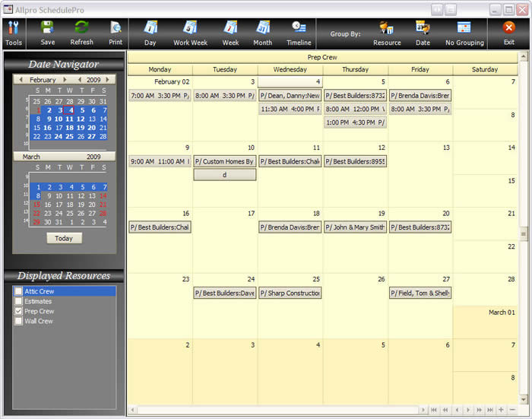Click the Displayed Resources panel header
The height and width of the screenshot is (419, 532).
(x=64, y=276)
